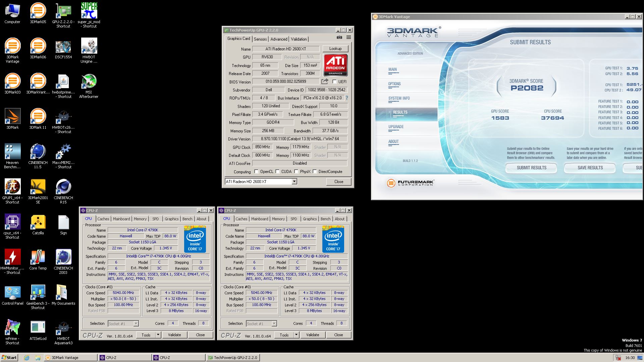This screenshot has width=644, height=362.
Task: Click GPU-Z BIOS export share icon
Action: pyautogui.click(x=325, y=81)
